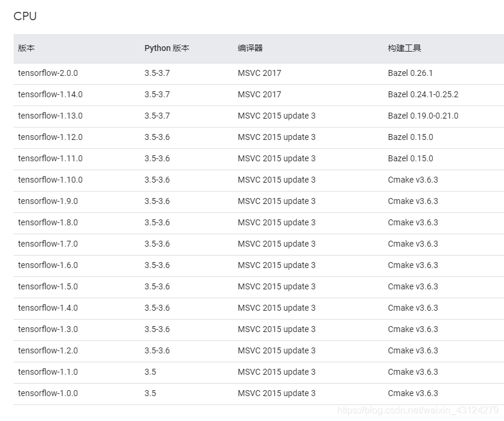Select the tensorflow-2.0.0 version cell

pos(48,73)
